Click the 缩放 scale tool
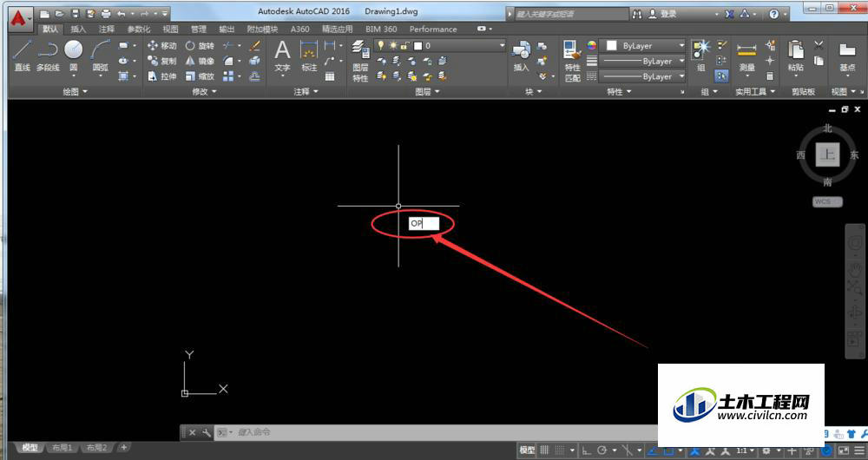868x460 pixels. click(x=200, y=77)
